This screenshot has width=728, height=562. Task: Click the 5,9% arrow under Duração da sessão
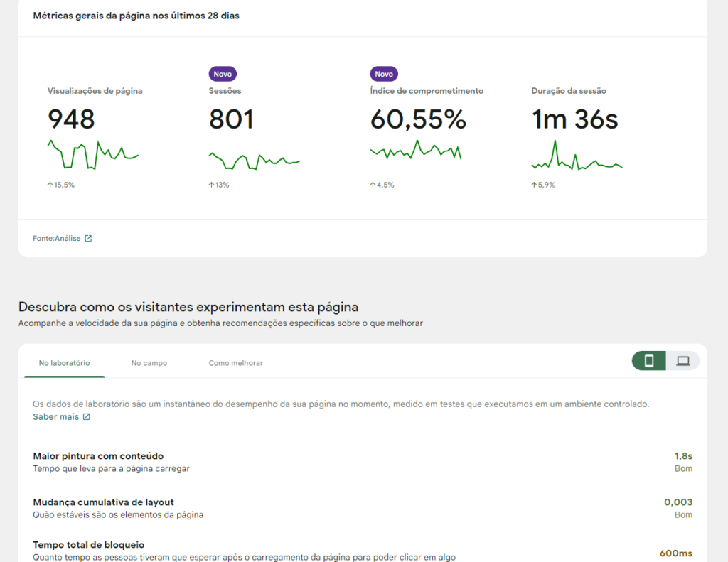point(533,184)
